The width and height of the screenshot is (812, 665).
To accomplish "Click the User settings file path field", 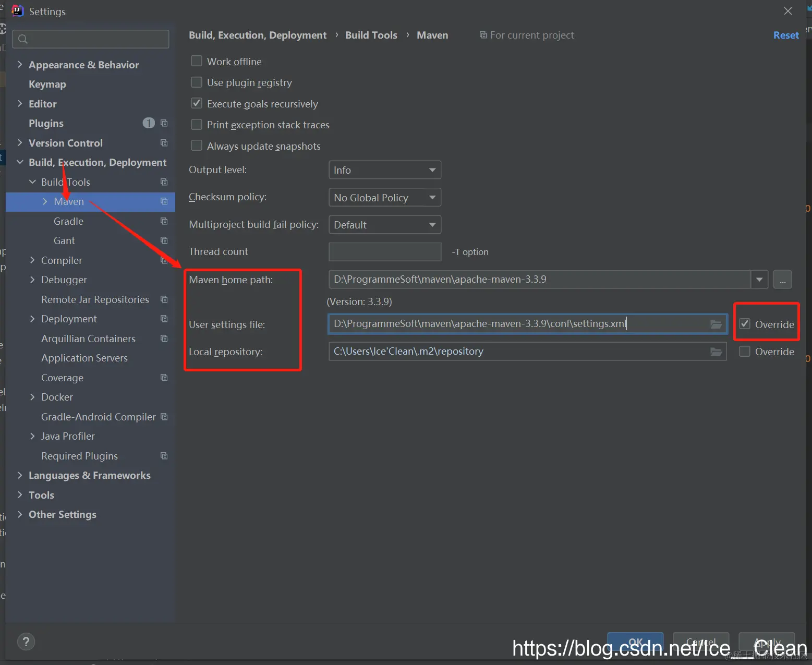I will [527, 324].
